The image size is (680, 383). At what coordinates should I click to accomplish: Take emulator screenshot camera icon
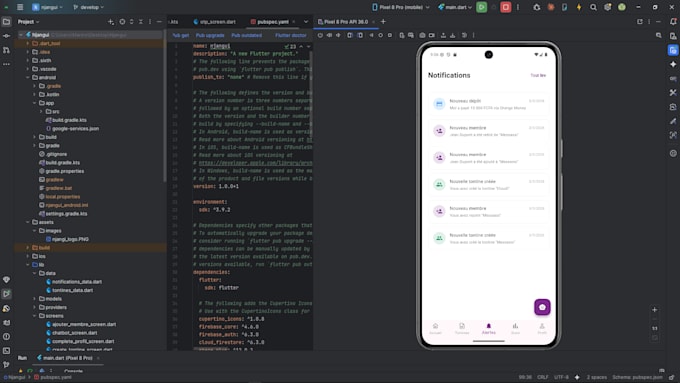(x=422, y=35)
